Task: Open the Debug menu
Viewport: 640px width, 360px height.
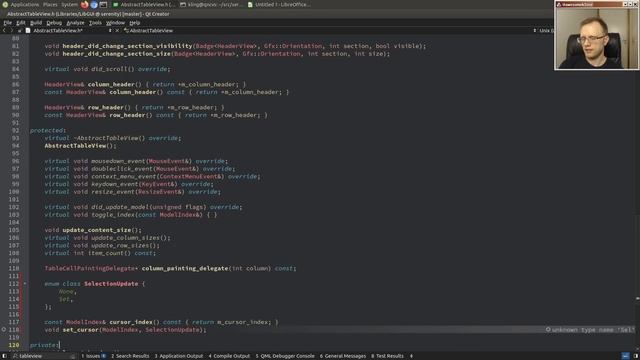Action: [x=54, y=23]
